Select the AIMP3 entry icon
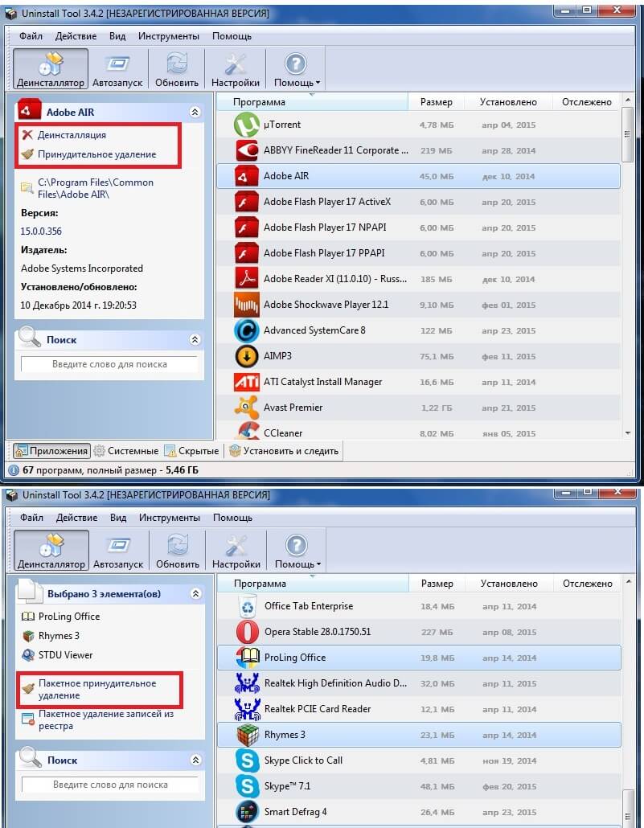 point(246,356)
